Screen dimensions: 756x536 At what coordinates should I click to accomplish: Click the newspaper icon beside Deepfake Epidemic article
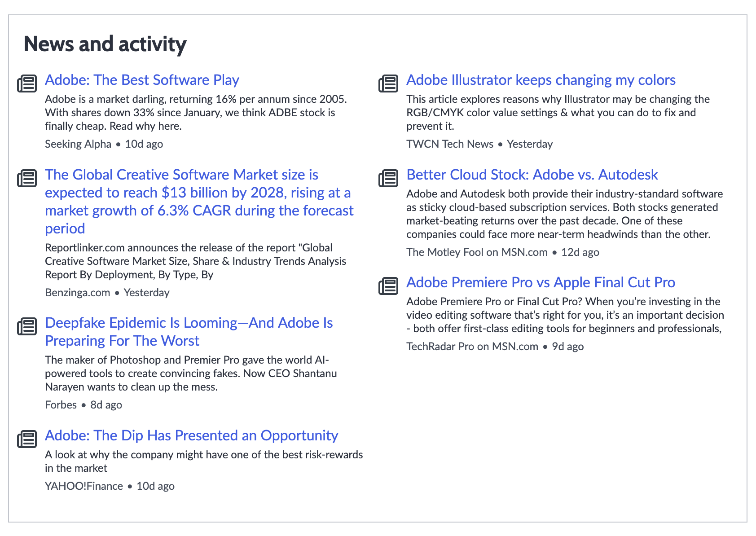(27, 326)
